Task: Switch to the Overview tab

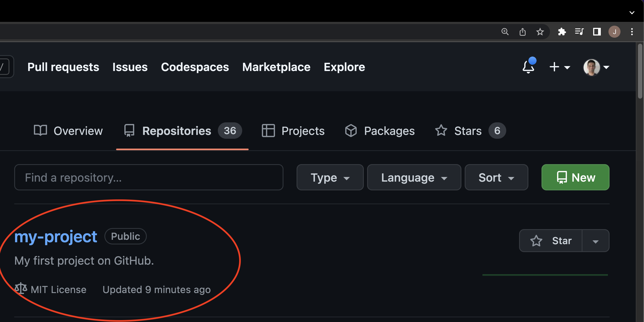Action: point(68,131)
